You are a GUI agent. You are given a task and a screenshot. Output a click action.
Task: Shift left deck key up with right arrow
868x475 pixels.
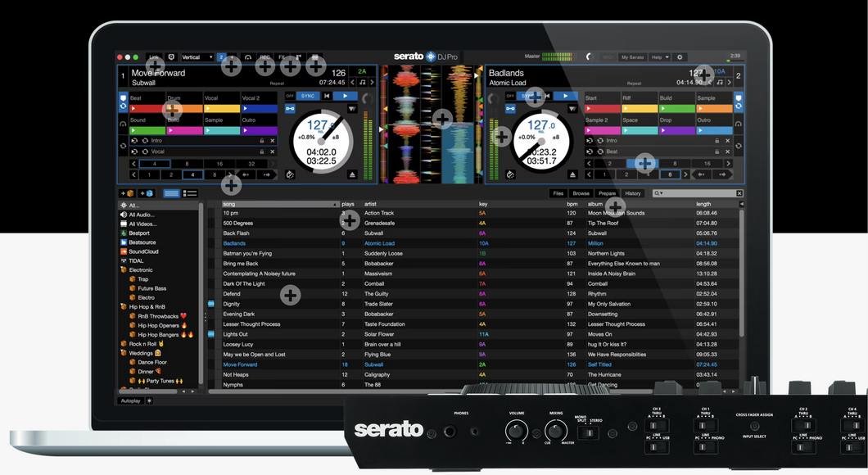(x=372, y=82)
